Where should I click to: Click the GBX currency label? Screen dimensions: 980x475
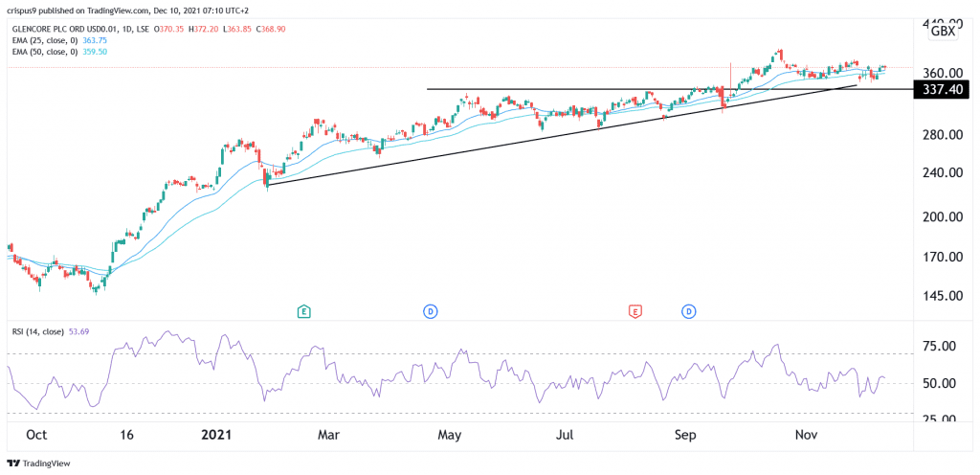(x=944, y=32)
